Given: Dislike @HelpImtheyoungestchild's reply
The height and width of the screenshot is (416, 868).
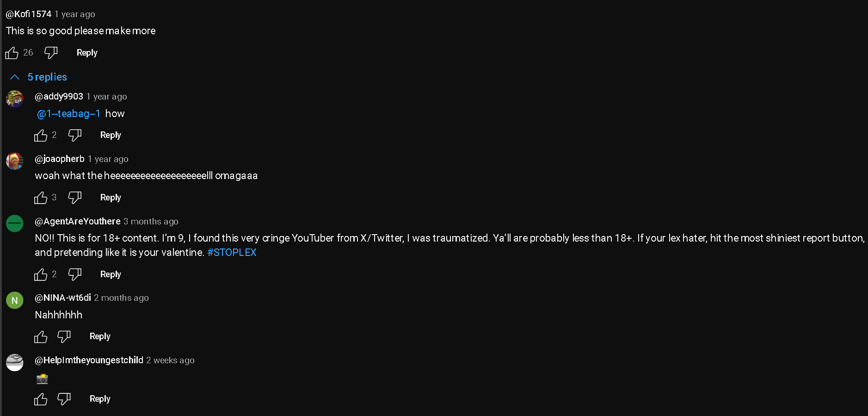Looking at the screenshot, I should [64, 399].
